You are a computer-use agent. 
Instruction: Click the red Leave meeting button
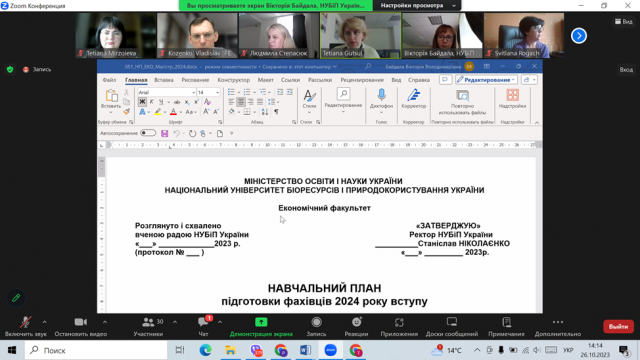coord(618,327)
